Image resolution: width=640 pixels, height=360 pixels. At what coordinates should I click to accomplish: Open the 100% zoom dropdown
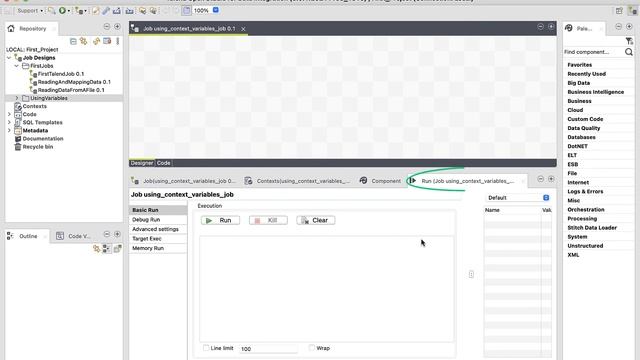[x=216, y=10]
